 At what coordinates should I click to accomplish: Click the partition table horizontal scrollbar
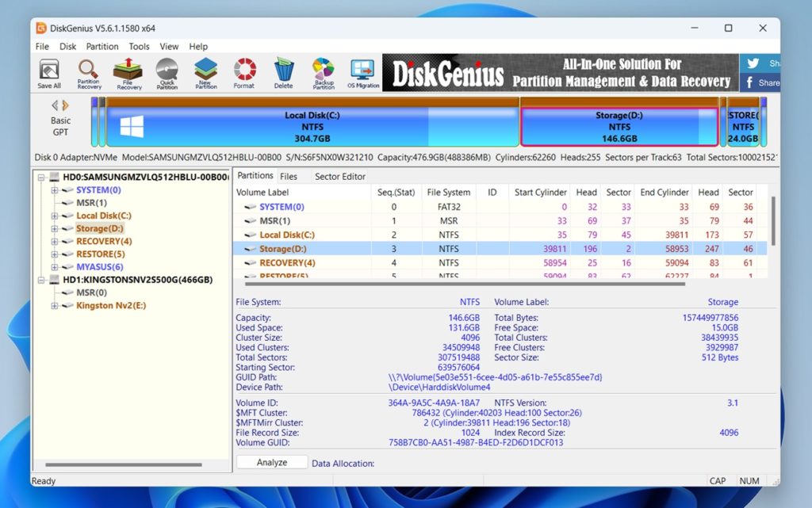click(x=464, y=283)
